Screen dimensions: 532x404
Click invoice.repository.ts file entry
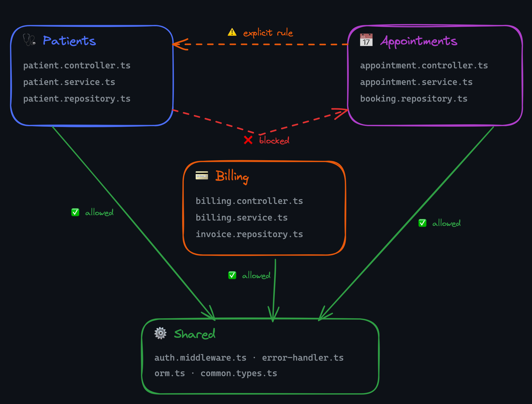click(249, 234)
